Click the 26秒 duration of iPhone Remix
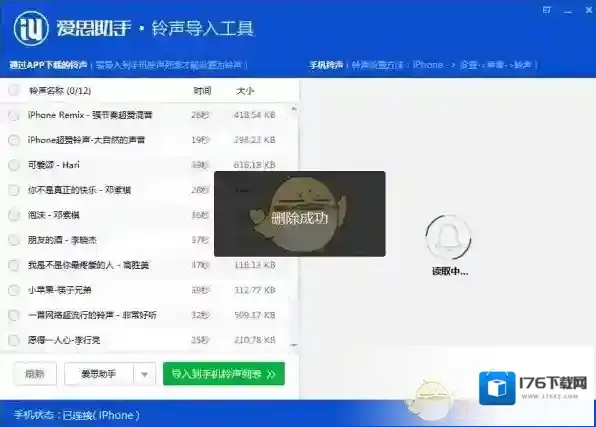Viewport: 596px width, 427px height. [200, 115]
